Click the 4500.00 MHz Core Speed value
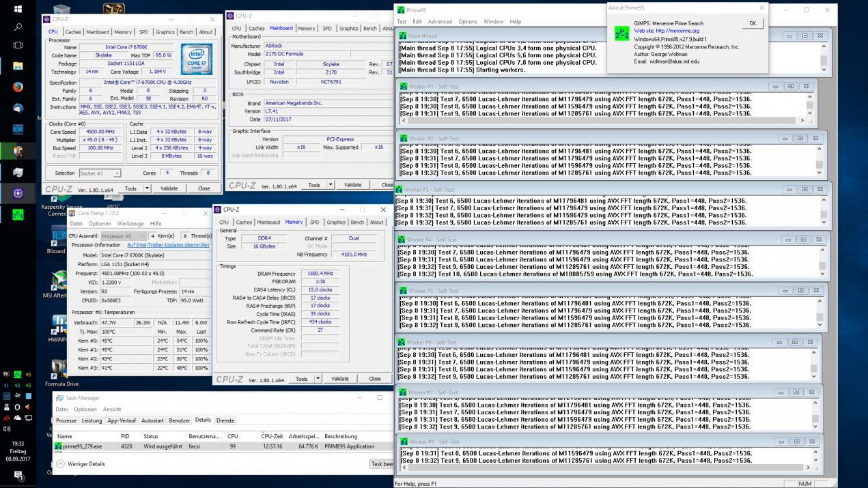This screenshot has width=868, height=488. click(100, 132)
